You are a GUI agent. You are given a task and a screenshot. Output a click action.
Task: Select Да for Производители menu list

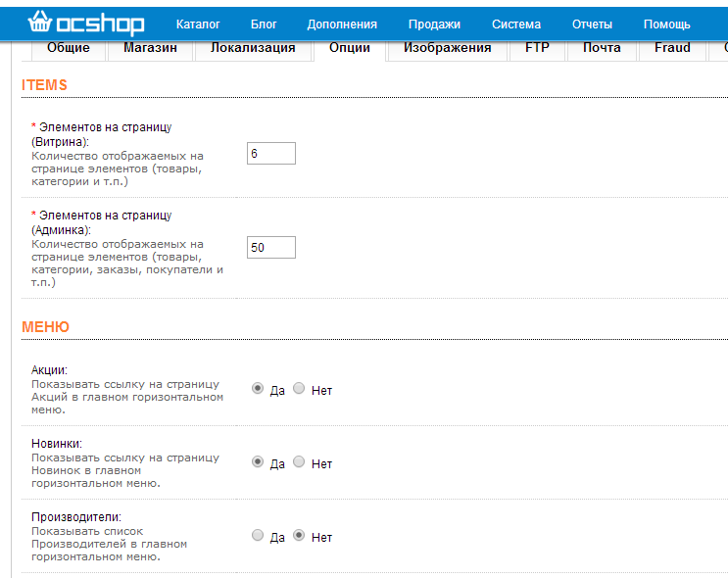coord(258,536)
